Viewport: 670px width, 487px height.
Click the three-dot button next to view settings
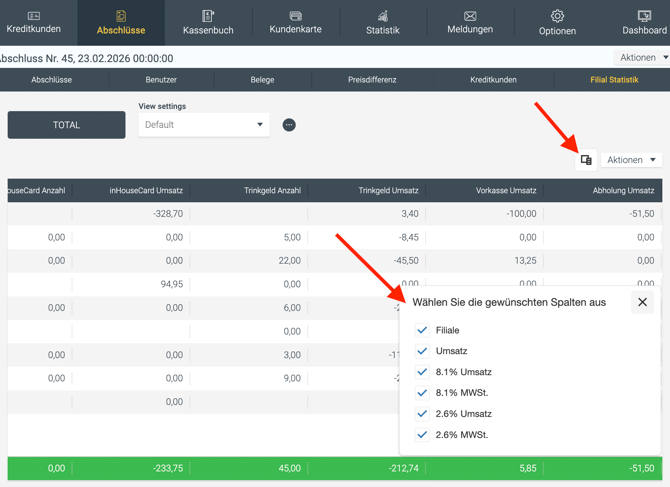pos(289,125)
